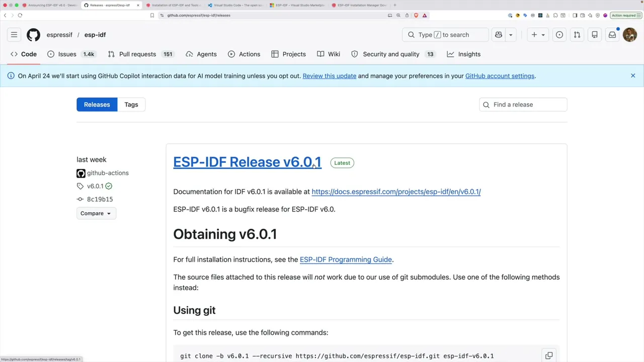The height and width of the screenshot is (362, 644).
Task: Open docs.espressif.com v6.0.1 documentation link
Action: (x=396, y=192)
